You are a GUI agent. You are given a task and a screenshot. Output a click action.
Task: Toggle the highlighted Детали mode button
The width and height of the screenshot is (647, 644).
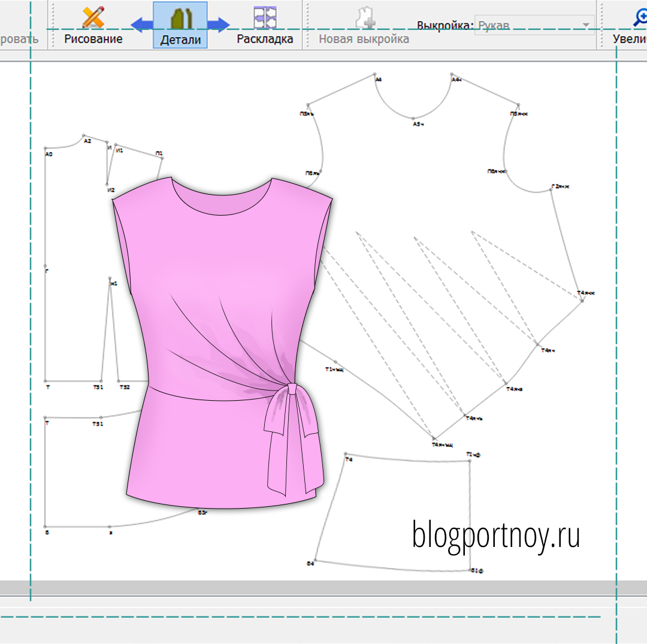(180, 25)
